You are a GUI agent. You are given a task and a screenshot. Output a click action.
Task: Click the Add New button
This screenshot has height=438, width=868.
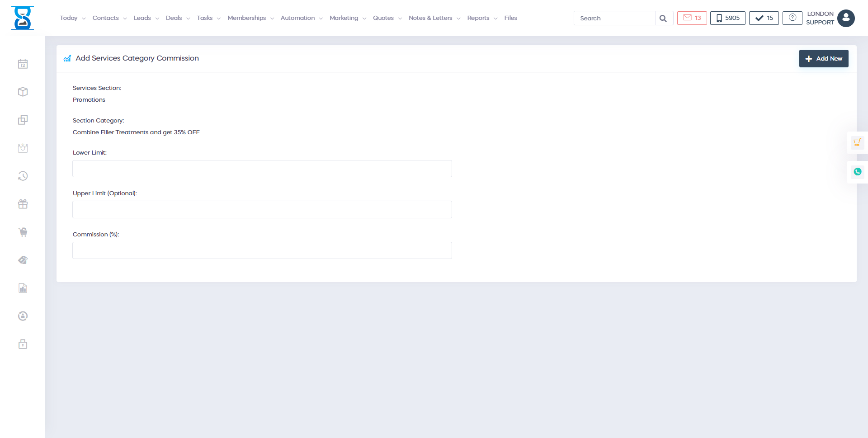point(824,58)
